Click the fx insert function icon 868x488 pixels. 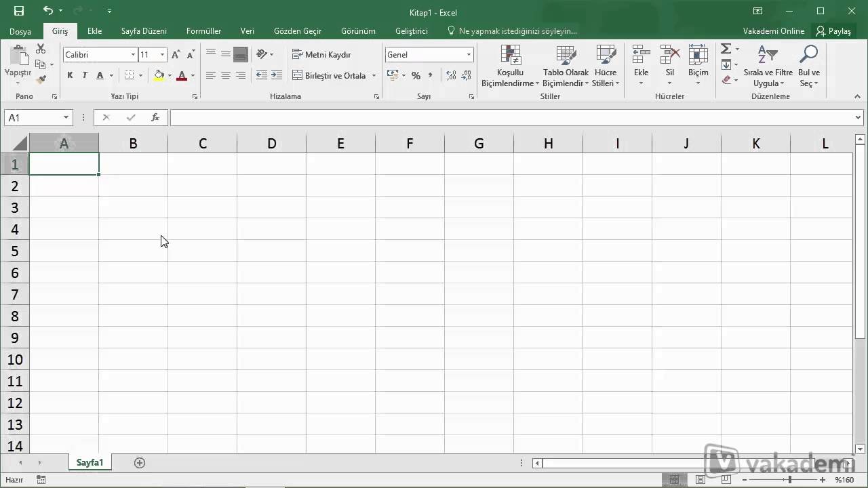point(155,117)
